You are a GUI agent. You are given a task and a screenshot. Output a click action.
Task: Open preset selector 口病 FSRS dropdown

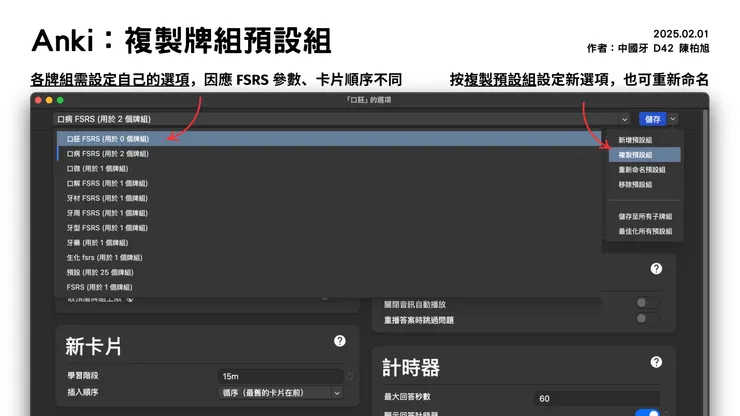343,119
